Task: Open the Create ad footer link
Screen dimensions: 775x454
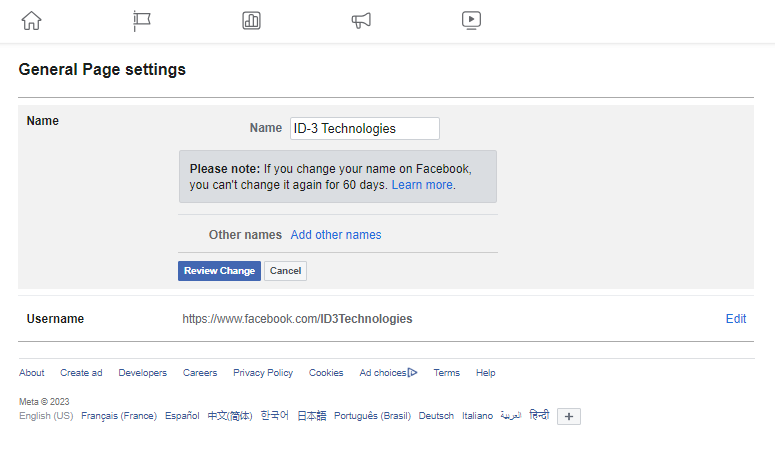Action: click(x=81, y=372)
